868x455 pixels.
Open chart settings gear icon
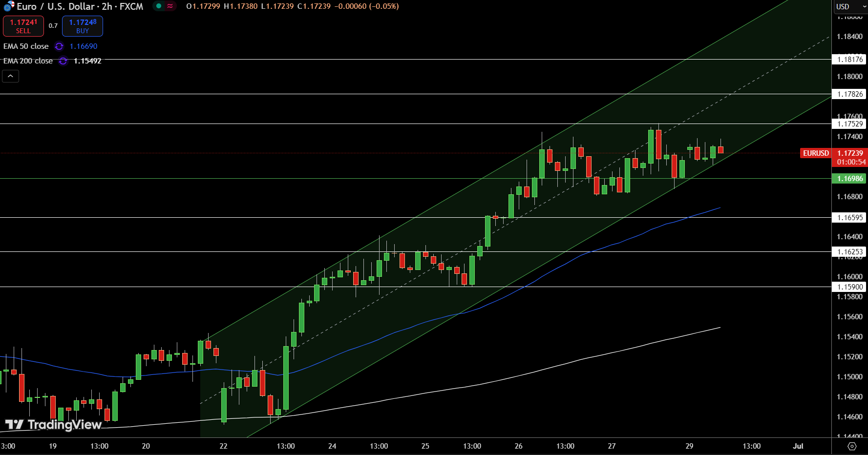[x=852, y=446]
